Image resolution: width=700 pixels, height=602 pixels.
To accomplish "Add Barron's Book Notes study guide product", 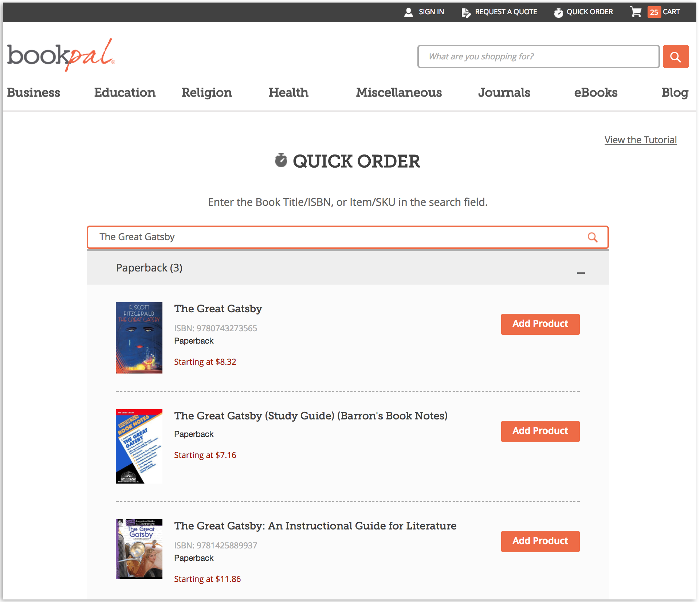I will click(540, 431).
